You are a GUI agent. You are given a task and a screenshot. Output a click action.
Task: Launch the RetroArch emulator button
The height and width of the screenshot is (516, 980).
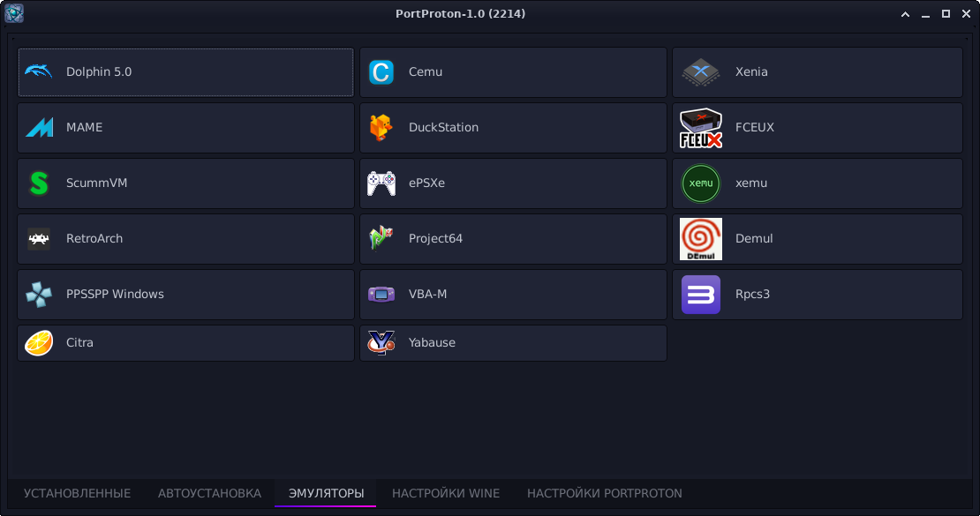coord(185,239)
